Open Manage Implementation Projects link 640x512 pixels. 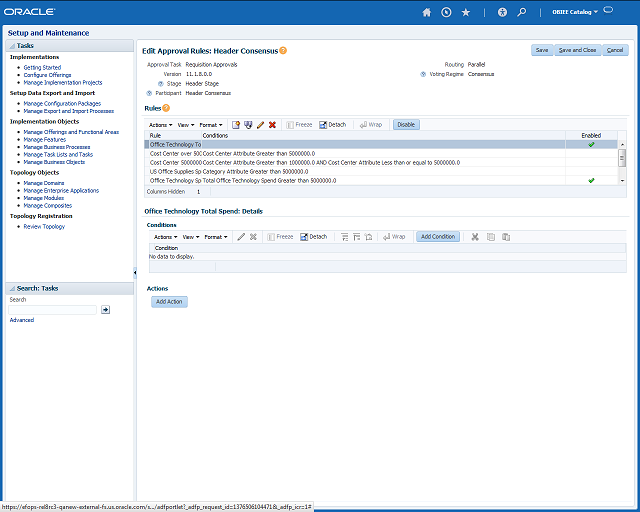(x=63, y=82)
